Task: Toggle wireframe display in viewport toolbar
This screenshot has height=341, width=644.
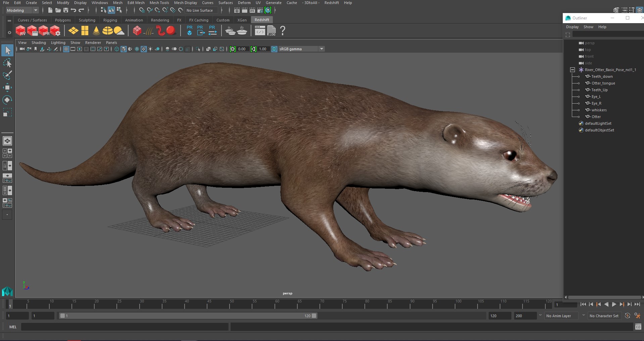Action: click(117, 49)
